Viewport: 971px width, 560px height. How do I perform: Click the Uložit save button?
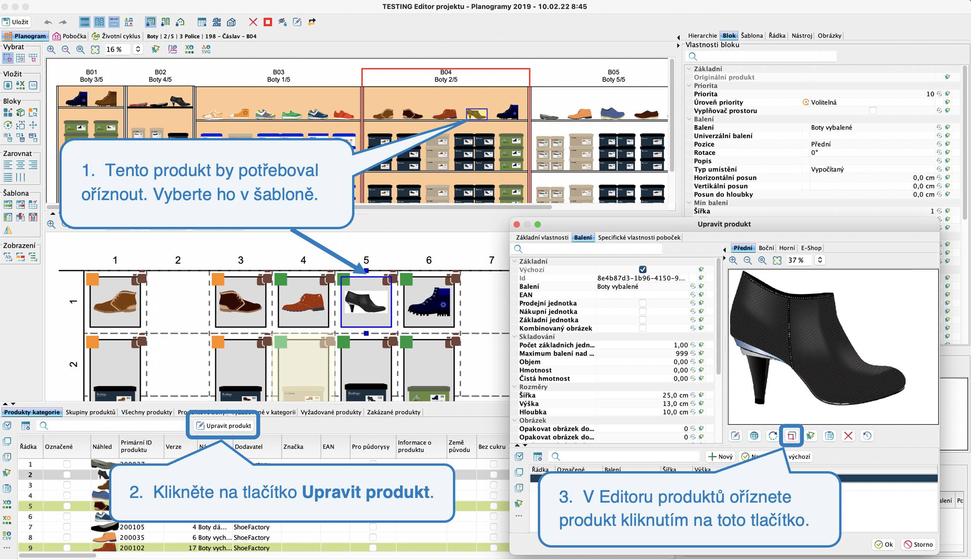coord(16,22)
